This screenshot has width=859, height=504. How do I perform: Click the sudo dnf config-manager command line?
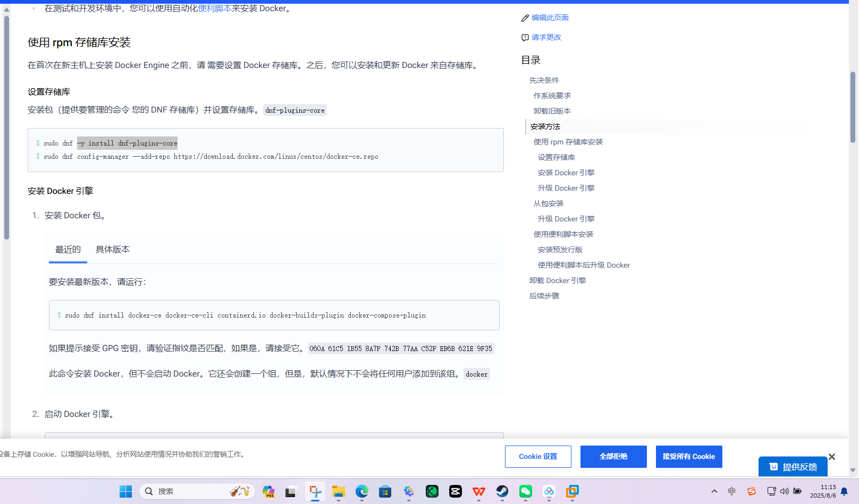click(211, 157)
